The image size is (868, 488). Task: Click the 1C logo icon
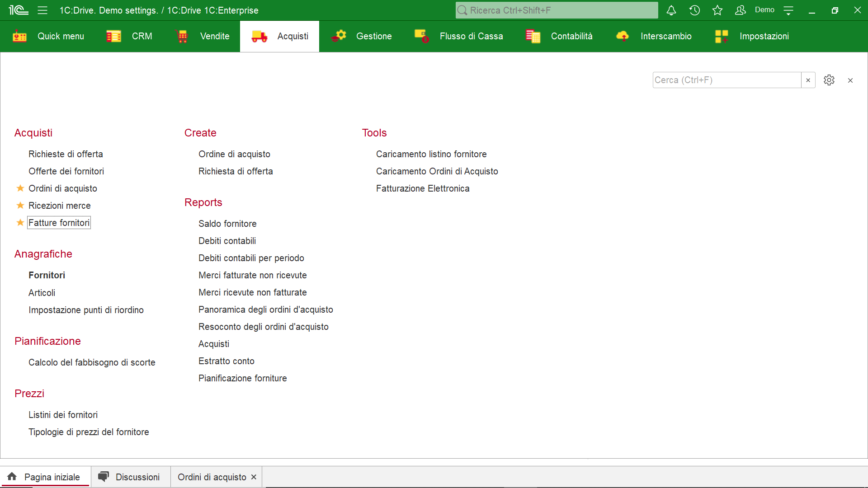click(x=19, y=10)
